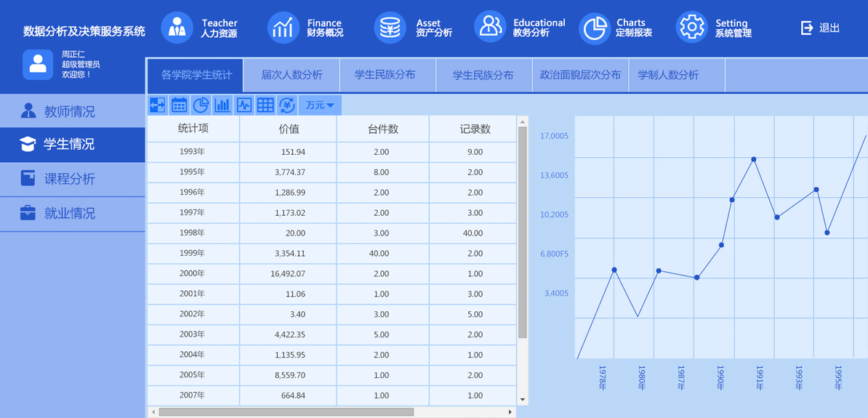Image resolution: width=868 pixels, height=418 pixels.
Task: Select 教师情况 in the sidebar
Action: [x=70, y=111]
